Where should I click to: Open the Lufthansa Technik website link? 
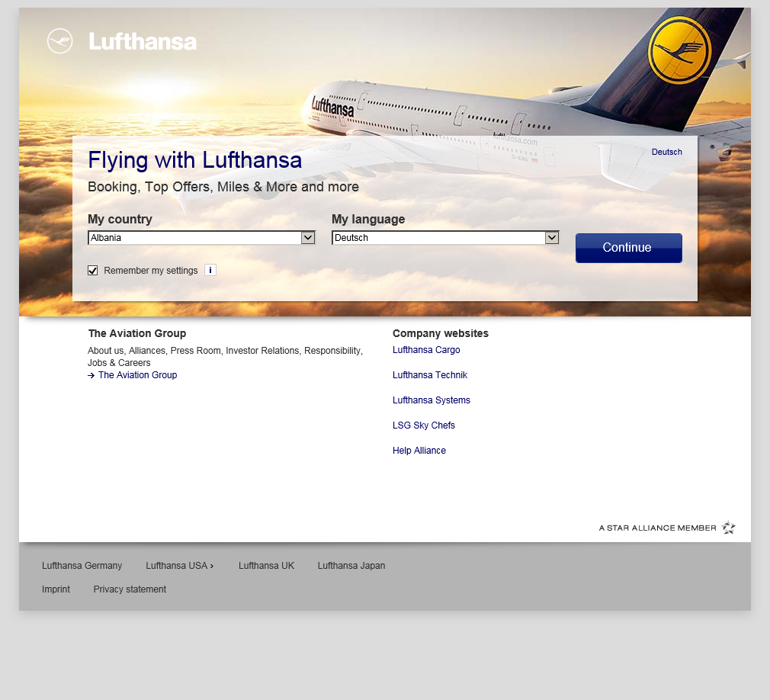pyautogui.click(x=430, y=375)
